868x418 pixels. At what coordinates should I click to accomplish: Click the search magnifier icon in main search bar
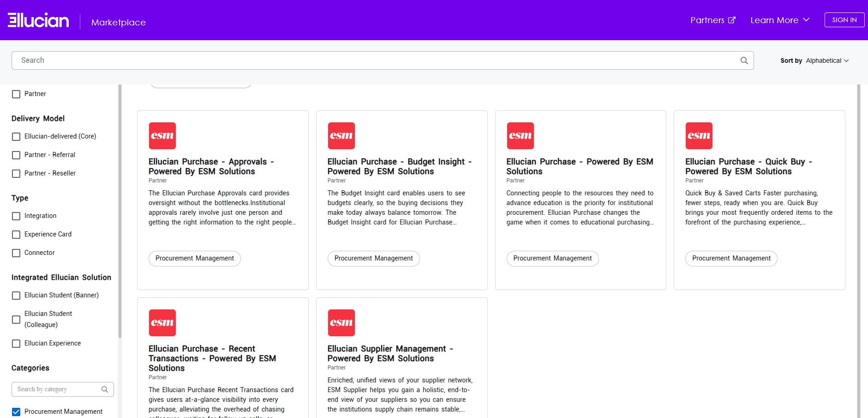click(x=744, y=61)
